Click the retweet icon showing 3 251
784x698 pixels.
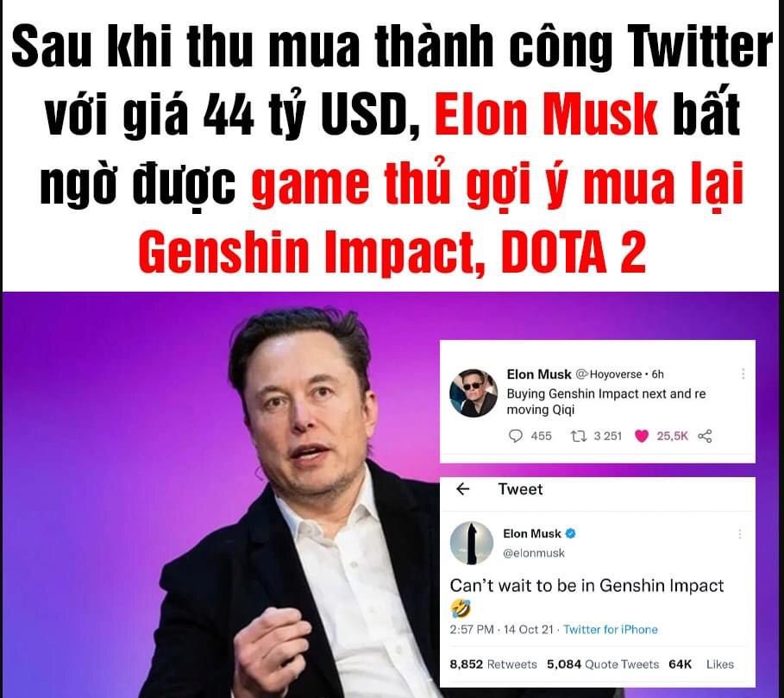click(579, 436)
